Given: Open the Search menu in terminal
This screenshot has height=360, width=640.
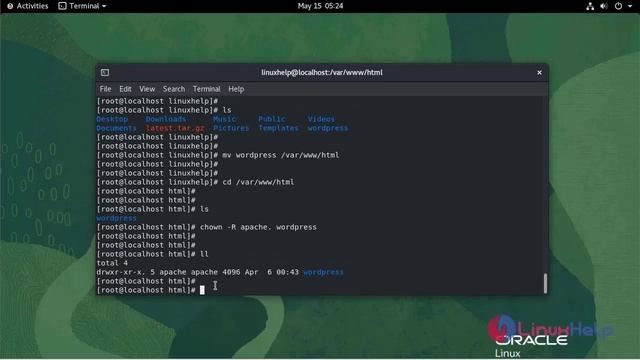Looking at the screenshot, I should (x=174, y=89).
